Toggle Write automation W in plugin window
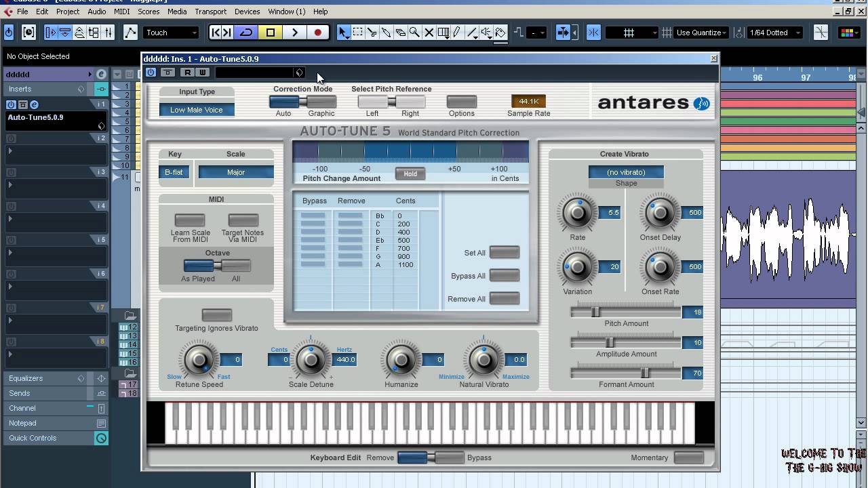The image size is (868, 488). (202, 73)
